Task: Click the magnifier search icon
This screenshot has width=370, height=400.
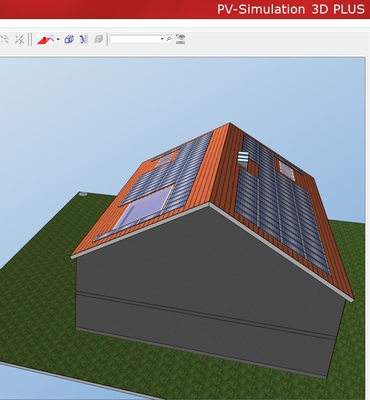Action: (x=169, y=39)
